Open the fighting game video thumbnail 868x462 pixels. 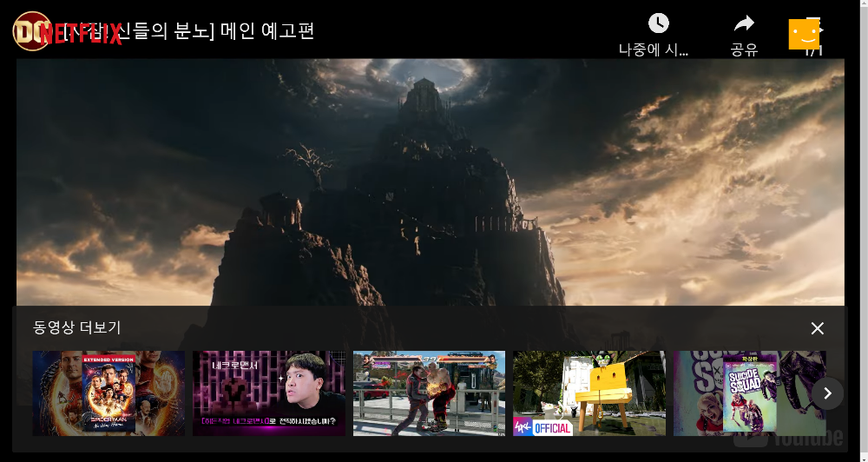429,393
